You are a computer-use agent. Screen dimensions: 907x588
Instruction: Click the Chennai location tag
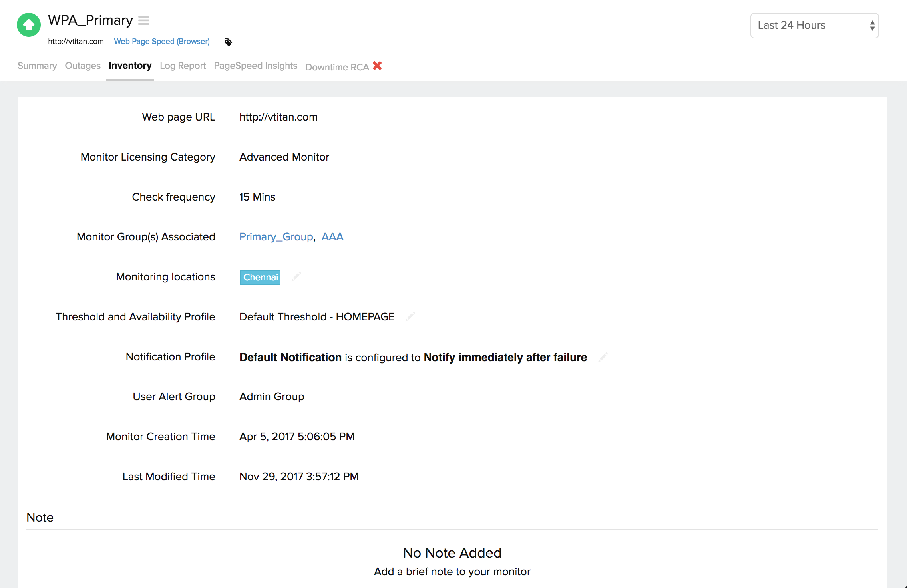pos(260,277)
